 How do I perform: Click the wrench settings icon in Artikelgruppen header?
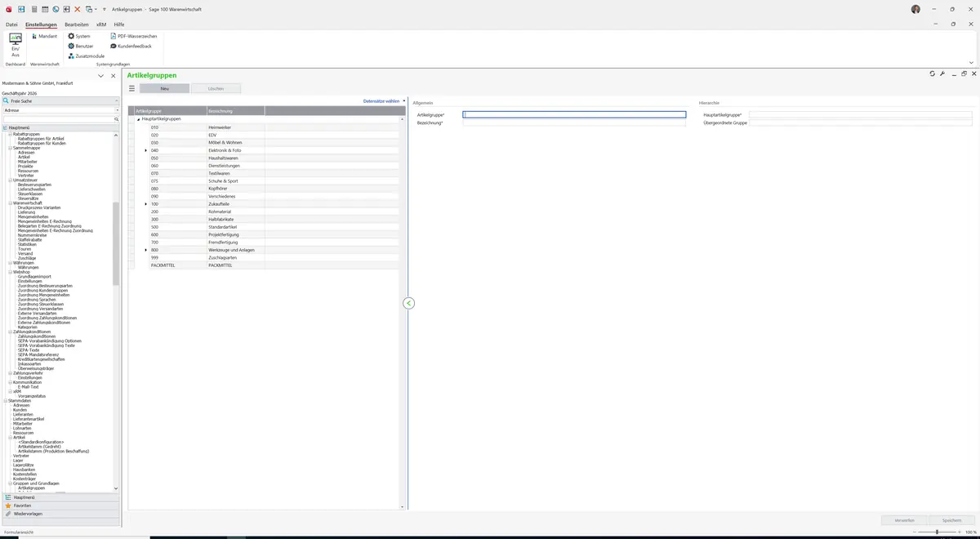click(942, 73)
